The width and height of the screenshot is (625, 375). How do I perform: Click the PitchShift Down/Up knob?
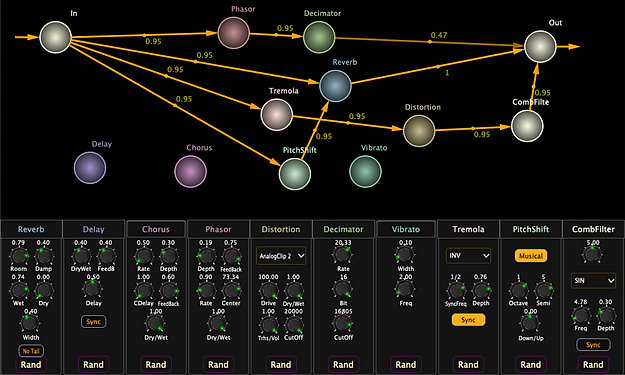pos(531,324)
